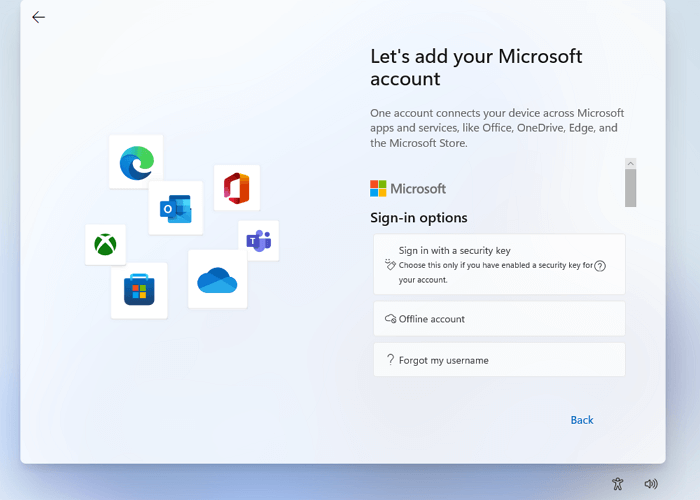Click the OneDrive cloud icon tile
This screenshot has height=500, width=700.
[217, 279]
